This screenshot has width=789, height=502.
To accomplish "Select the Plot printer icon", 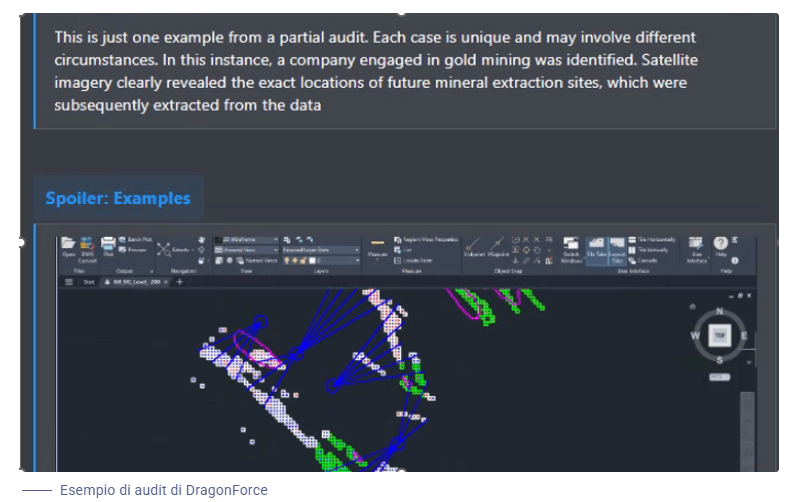I will coord(108,244).
